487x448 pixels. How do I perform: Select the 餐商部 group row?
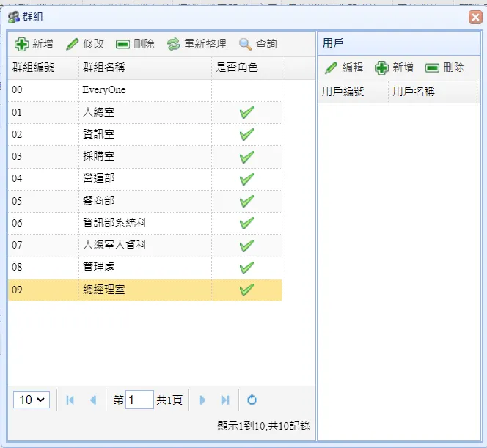click(x=145, y=201)
